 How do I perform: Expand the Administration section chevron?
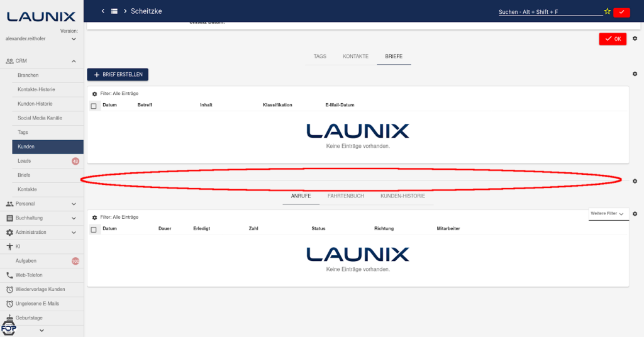pyautogui.click(x=74, y=233)
